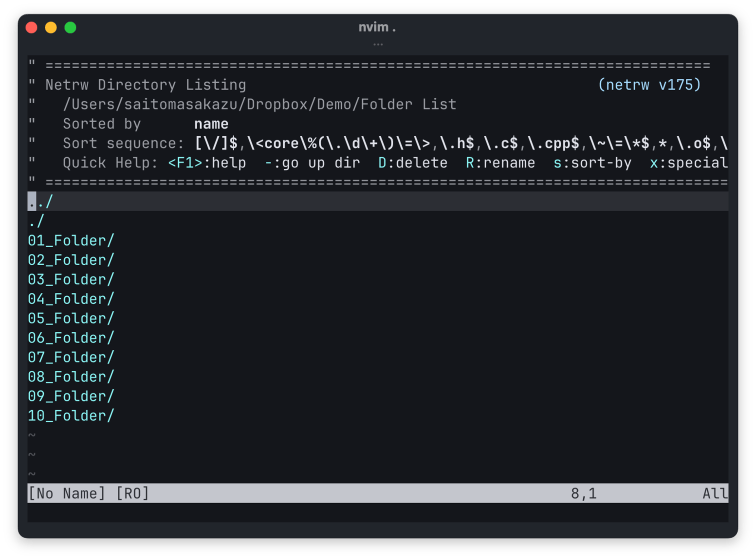Click the [No Name] [RO] status line
This screenshot has height=560, width=756.
pyautogui.click(x=88, y=493)
